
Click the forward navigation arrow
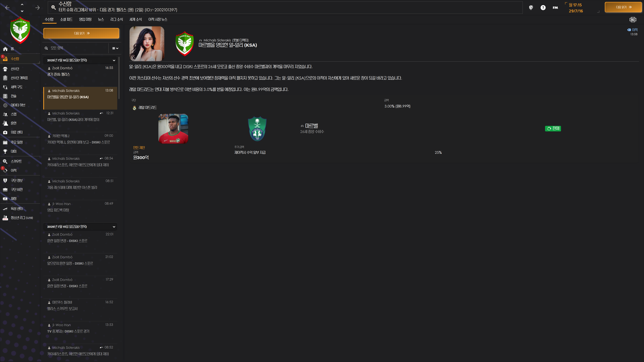click(x=38, y=8)
